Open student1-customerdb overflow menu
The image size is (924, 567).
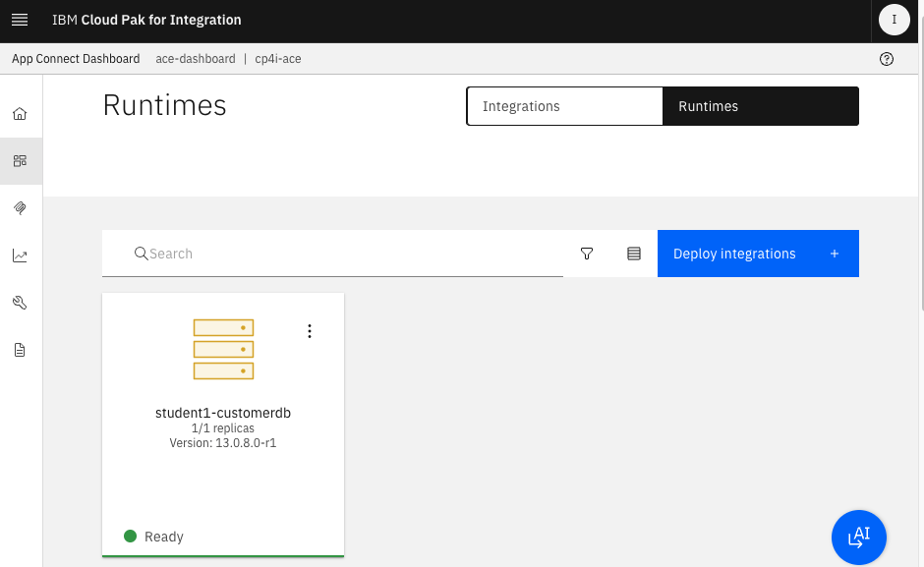tap(310, 331)
